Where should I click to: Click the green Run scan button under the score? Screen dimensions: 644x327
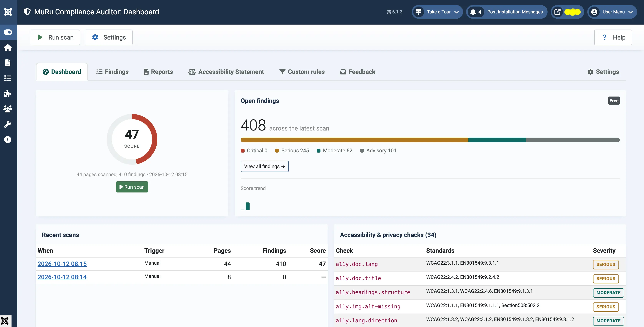pos(132,187)
